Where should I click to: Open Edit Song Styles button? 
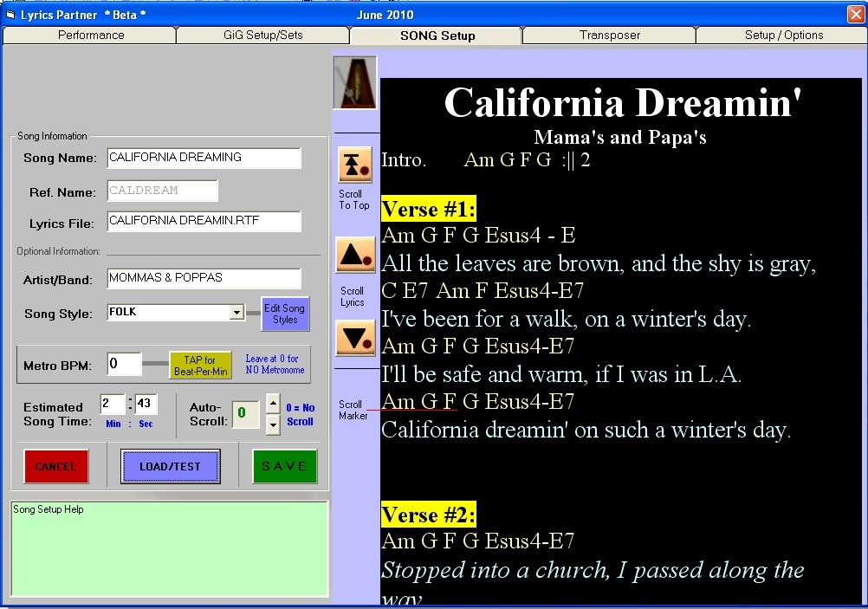coord(285,314)
